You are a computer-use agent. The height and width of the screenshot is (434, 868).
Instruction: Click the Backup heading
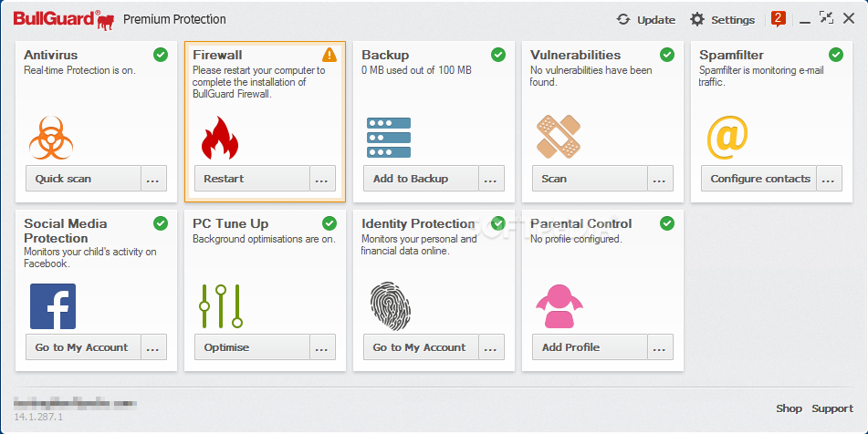[x=385, y=55]
